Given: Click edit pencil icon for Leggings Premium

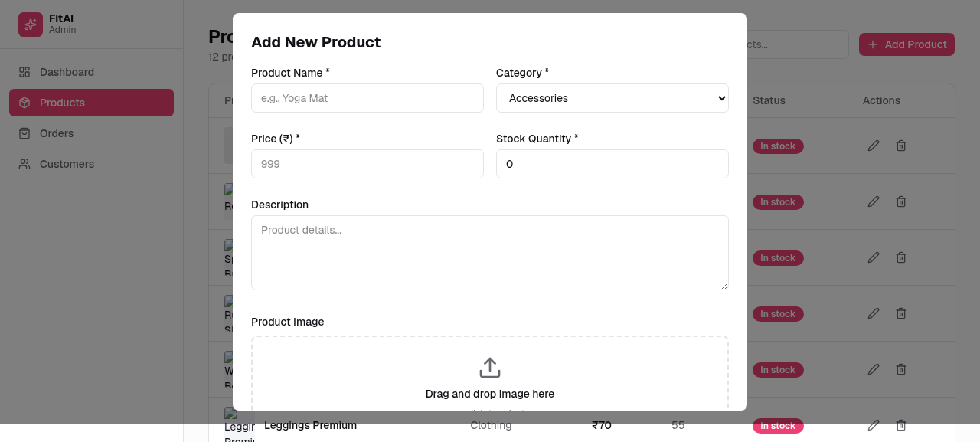Looking at the screenshot, I should [x=874, y=425].
